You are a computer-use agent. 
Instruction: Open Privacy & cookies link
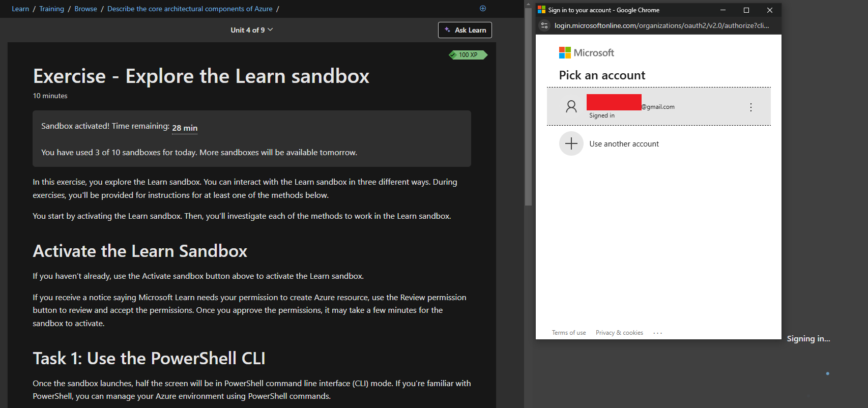tap(619, 333)
